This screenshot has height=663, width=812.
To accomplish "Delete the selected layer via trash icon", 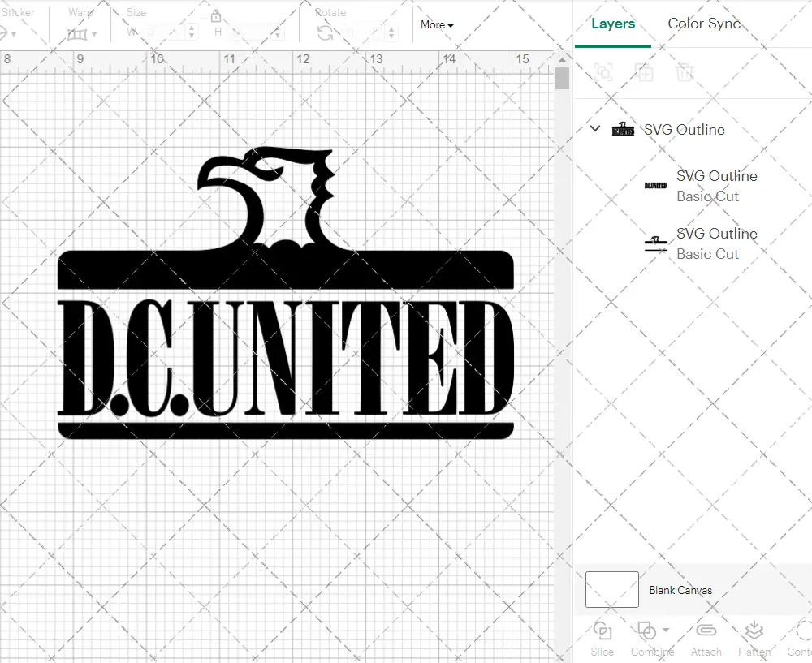I will (x=685, y=73).
